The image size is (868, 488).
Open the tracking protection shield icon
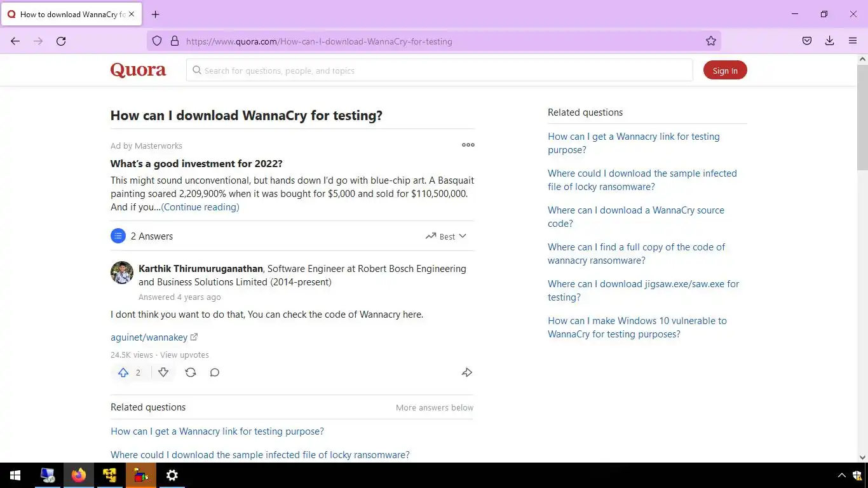[x=157, y=41]
